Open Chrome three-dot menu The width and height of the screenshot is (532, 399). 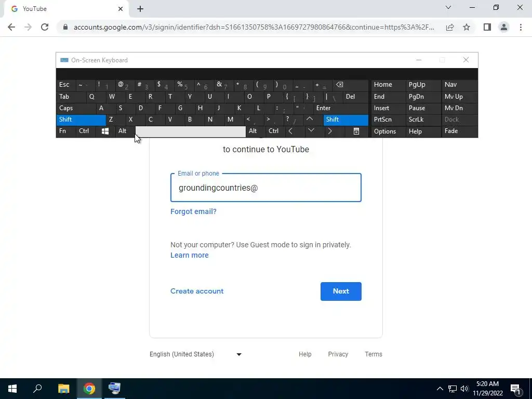coord(521,27)
